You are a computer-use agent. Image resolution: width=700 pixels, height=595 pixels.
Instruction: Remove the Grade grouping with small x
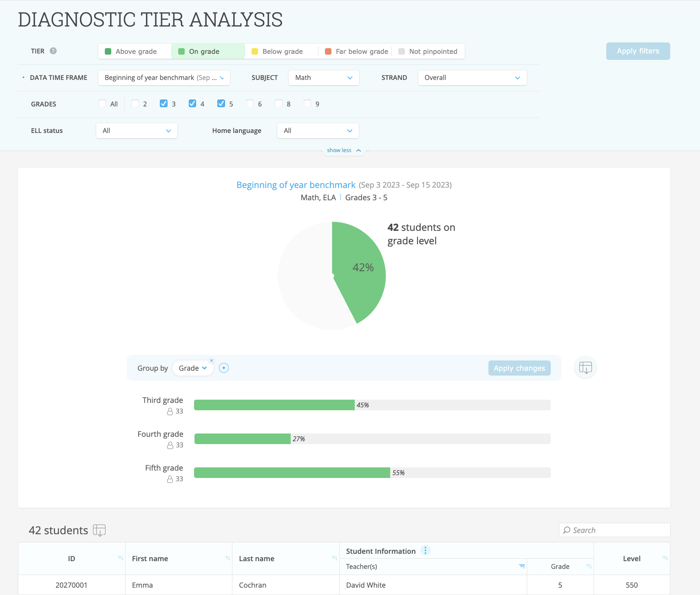click(212, 361)
